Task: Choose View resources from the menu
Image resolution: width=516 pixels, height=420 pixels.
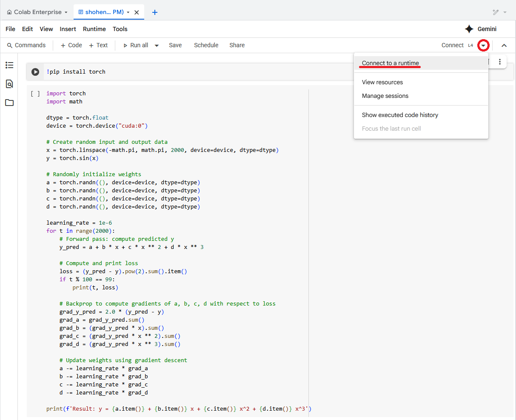Action: [x=382, y=82]
